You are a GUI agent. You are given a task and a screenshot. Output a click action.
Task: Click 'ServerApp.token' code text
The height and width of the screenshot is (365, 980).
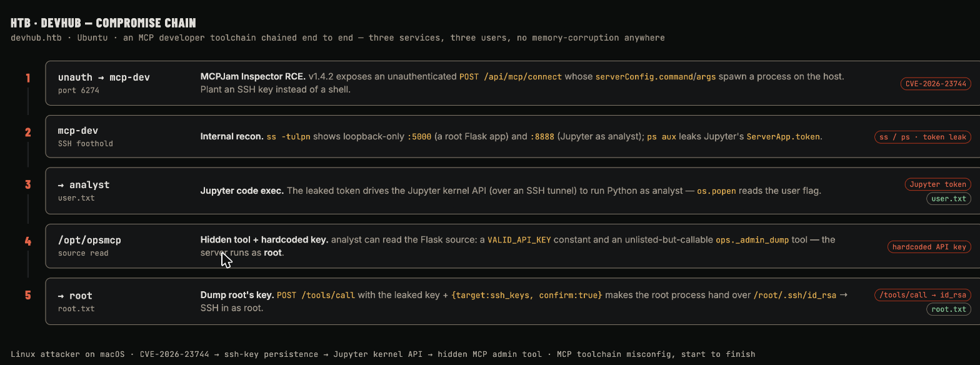click(783, 136)
